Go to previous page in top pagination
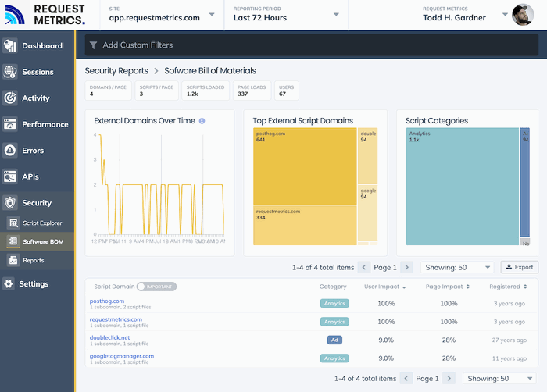This screenshot has width=547, height=392. [364, 268]
